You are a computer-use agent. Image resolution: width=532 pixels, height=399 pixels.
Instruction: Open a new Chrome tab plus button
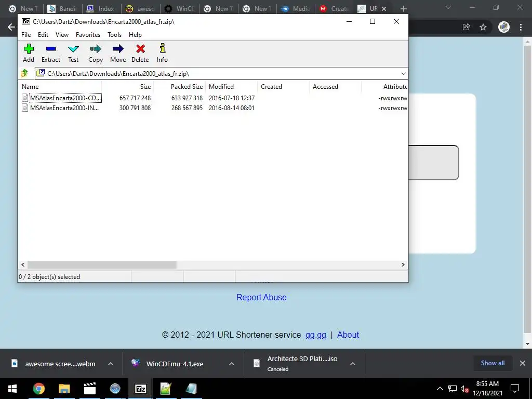pyautogui.click(x=403, y=9)
